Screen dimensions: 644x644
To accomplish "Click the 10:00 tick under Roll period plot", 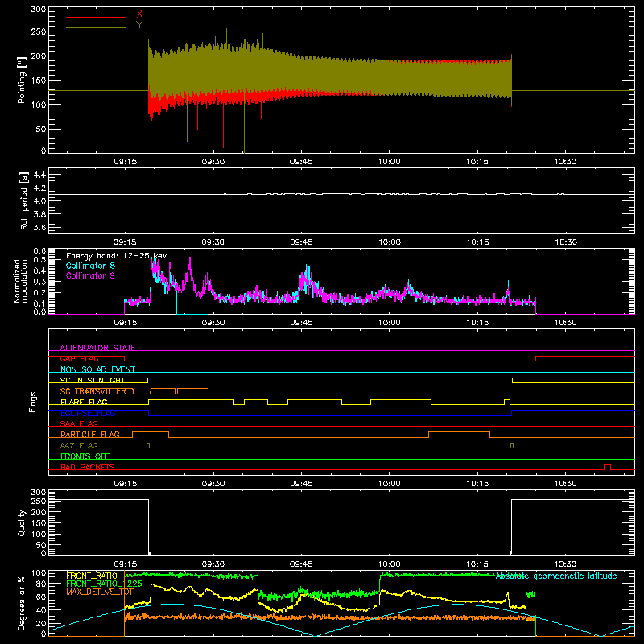I will (x=389, y=242).
